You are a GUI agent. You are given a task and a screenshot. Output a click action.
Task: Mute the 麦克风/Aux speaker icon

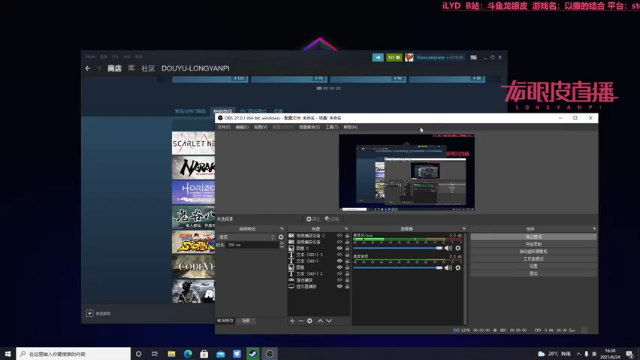click(448, 248)
